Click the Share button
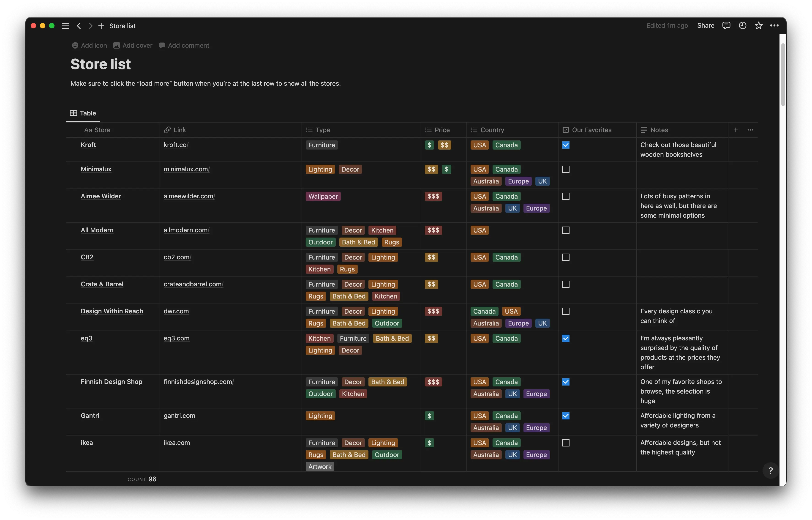 pyautogui.click(x=706, y=26)
